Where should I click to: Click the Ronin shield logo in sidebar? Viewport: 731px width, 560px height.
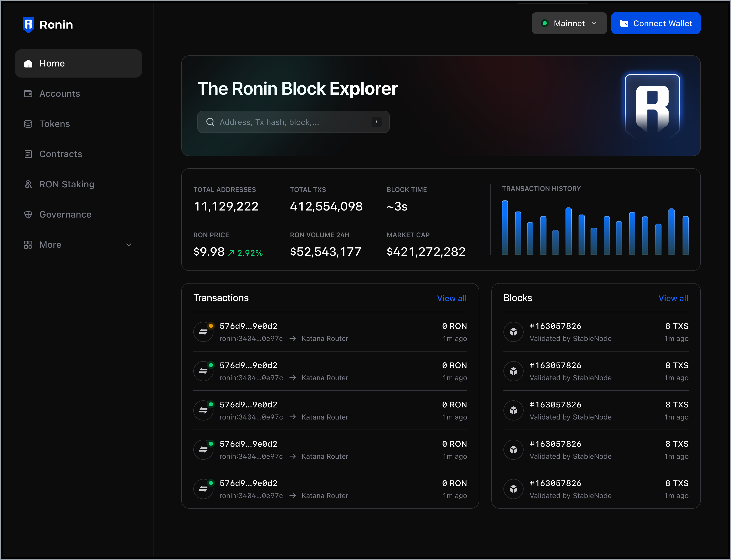click(28, 25)
